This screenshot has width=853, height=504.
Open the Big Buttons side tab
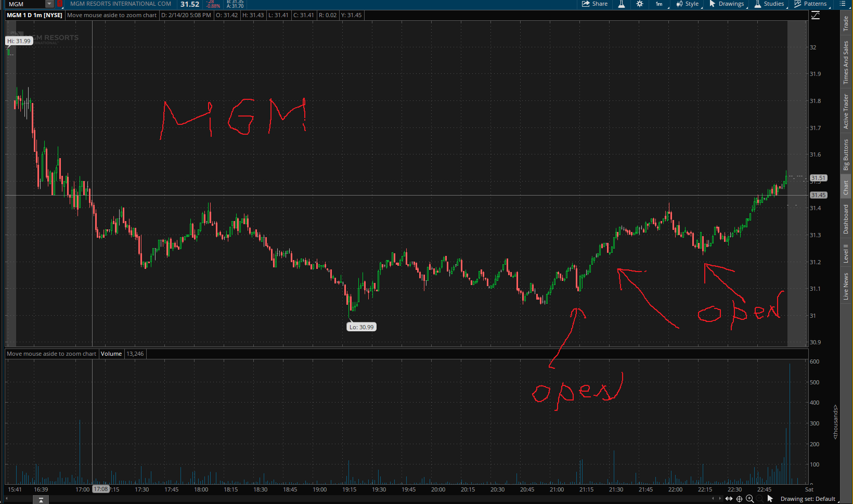[846, 154]
